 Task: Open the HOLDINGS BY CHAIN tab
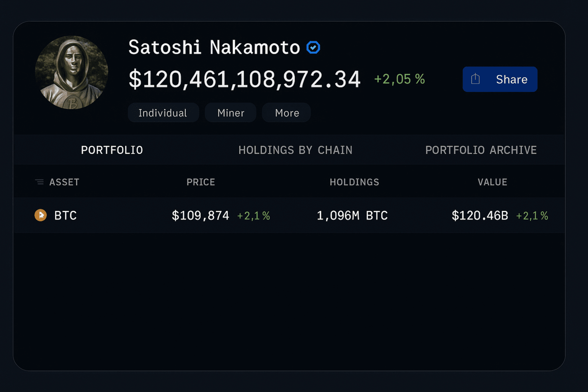295,150
